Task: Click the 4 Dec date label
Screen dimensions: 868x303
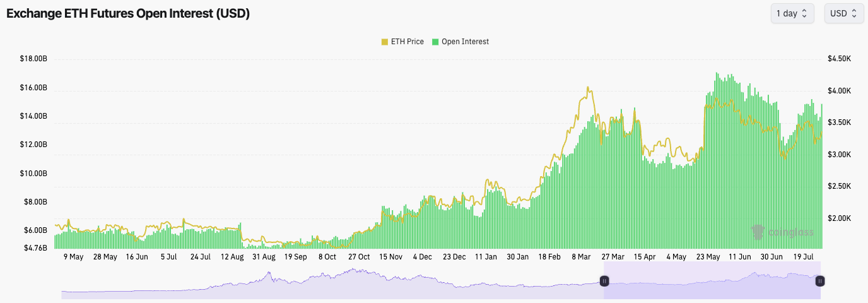Action: click(423, 257)
